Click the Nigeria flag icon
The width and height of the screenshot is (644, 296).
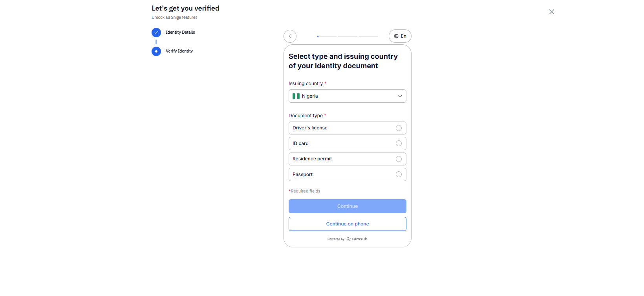[x=296, y=96]
